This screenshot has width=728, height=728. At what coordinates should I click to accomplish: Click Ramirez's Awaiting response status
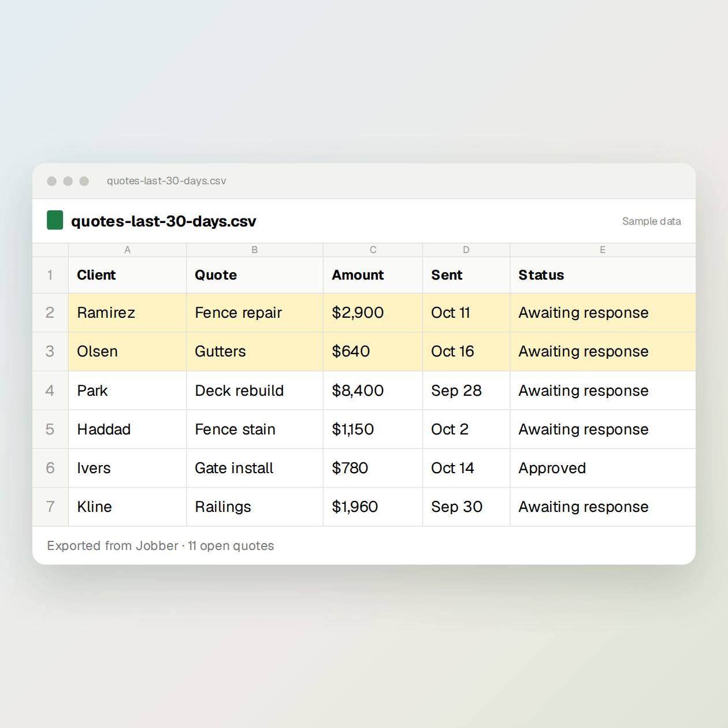point(603,313)
